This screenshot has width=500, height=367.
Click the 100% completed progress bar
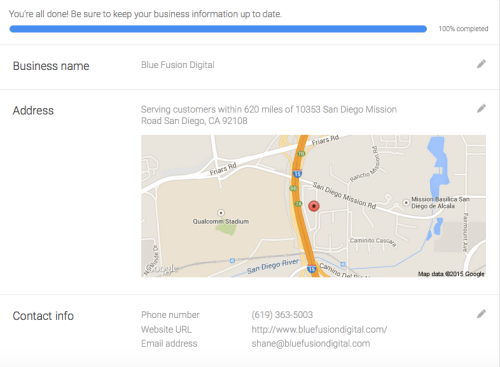tap(218, 29)
